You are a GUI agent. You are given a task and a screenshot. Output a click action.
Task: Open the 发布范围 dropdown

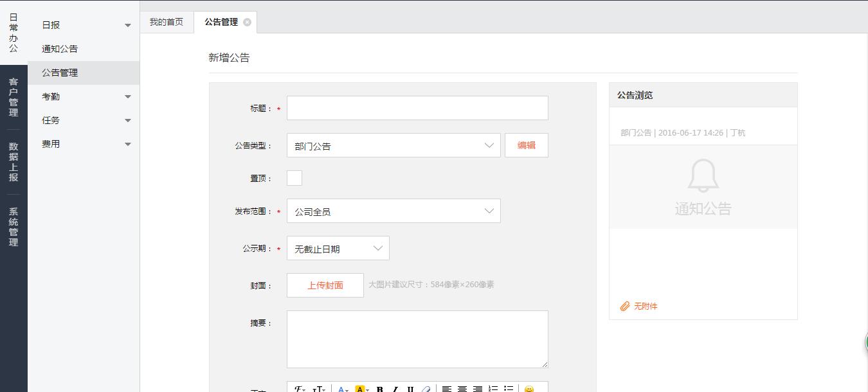[393, 211]
